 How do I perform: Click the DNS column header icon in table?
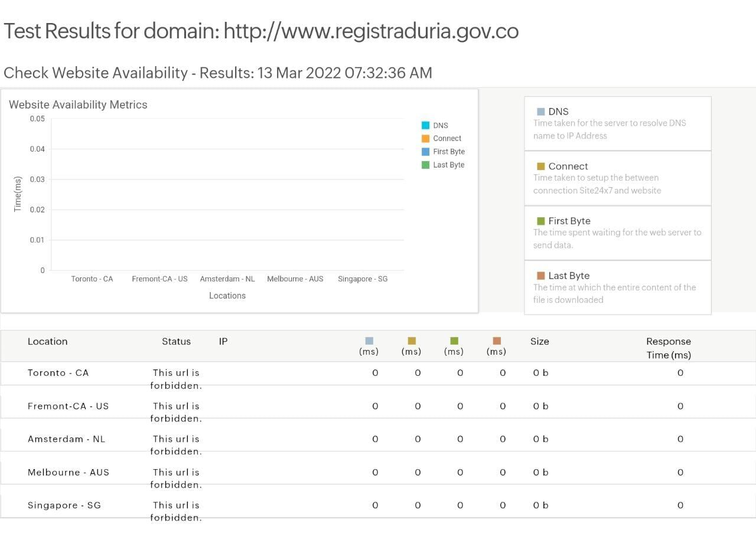pyautogui.click(x=369, y=341)
